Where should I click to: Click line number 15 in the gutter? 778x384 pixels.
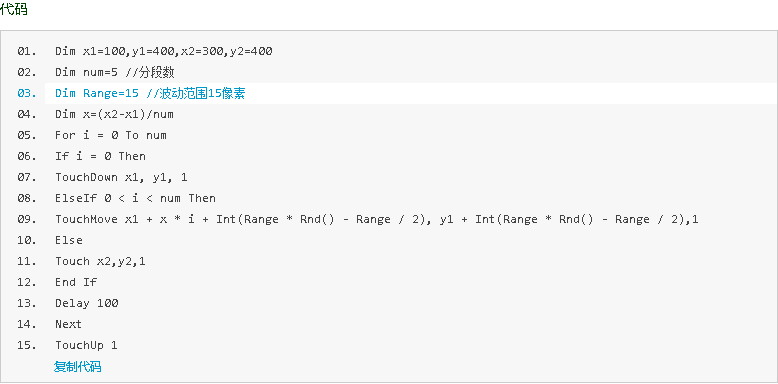tap(27, 345)
